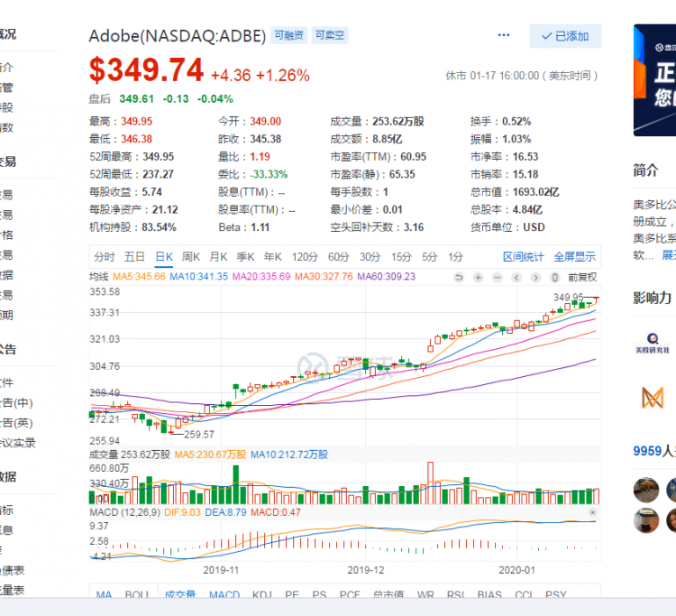Open the banner advertisement image
The height and width of the screenshot is (616, 676).
pos(654,80)
